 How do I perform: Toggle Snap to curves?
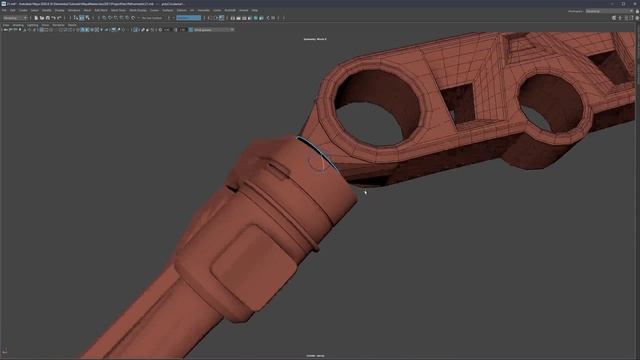[110, 18]
